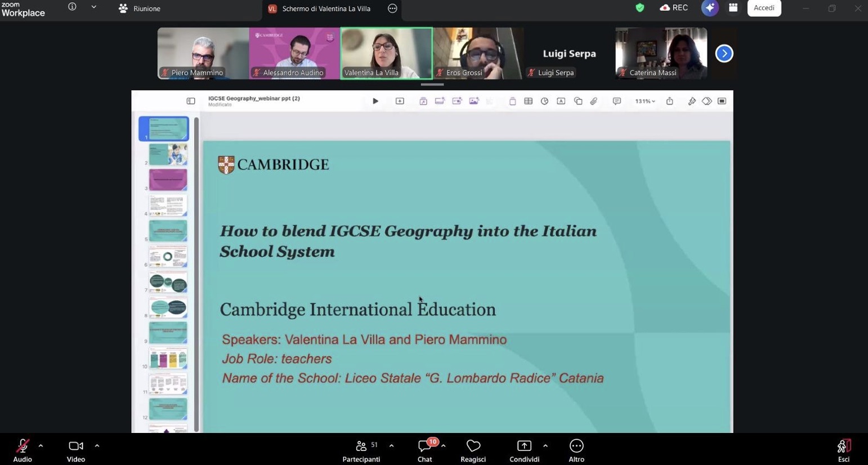Open the Chat panel with 10 unread
This screenshot has width=868, height=465.
click(x=425, y=451)
